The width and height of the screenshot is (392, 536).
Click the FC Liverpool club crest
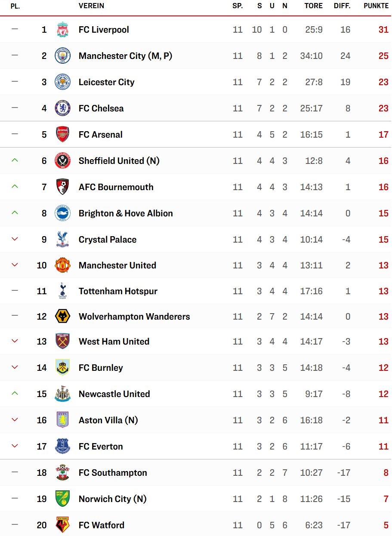point(63,30)
